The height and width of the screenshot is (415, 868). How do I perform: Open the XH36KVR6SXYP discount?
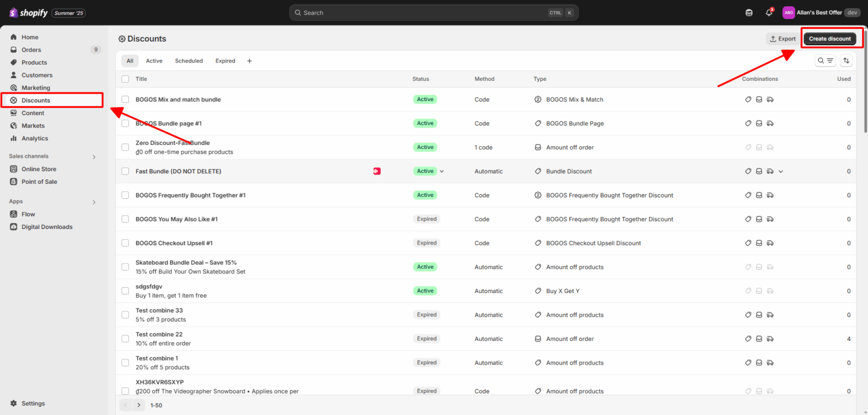pos(160,382)
